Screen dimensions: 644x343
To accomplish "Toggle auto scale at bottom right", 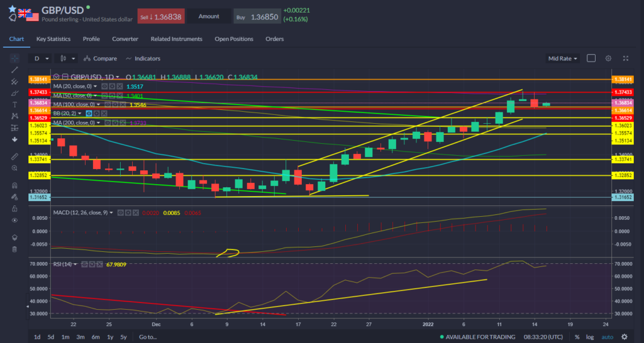I will point(608,337).
